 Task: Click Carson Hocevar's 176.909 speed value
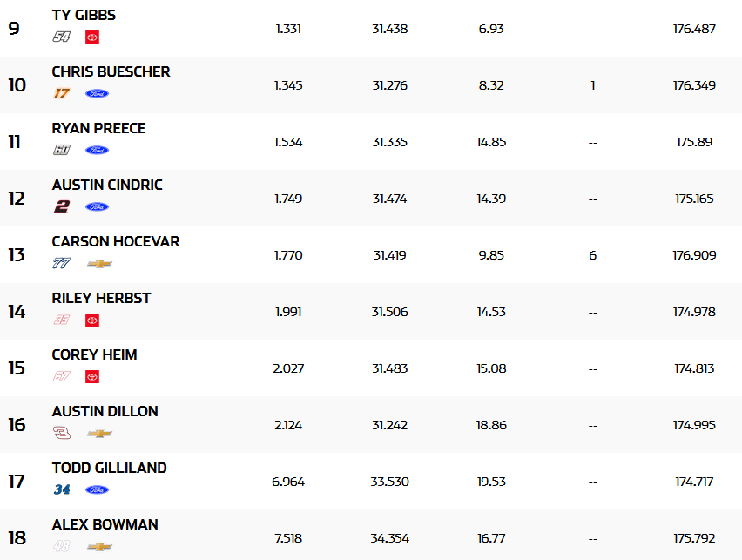[x=694, y=255]
